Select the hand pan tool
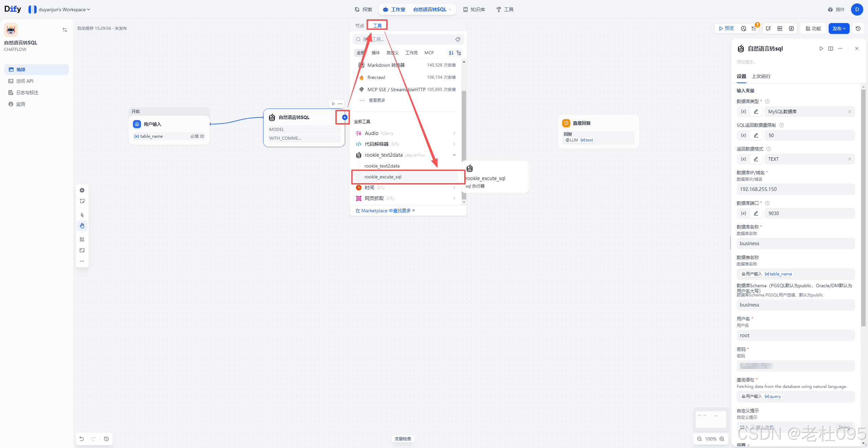 pos(82,226)
